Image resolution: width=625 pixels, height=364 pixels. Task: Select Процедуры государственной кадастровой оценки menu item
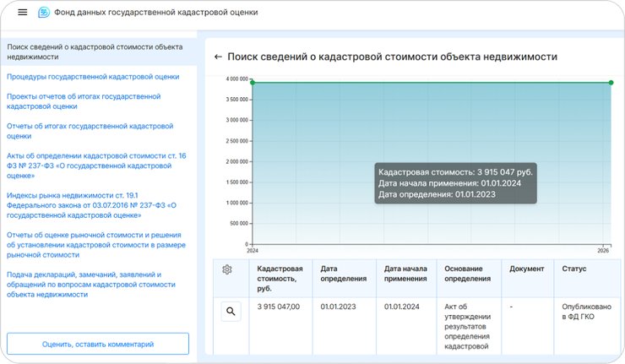pos(93,76)
